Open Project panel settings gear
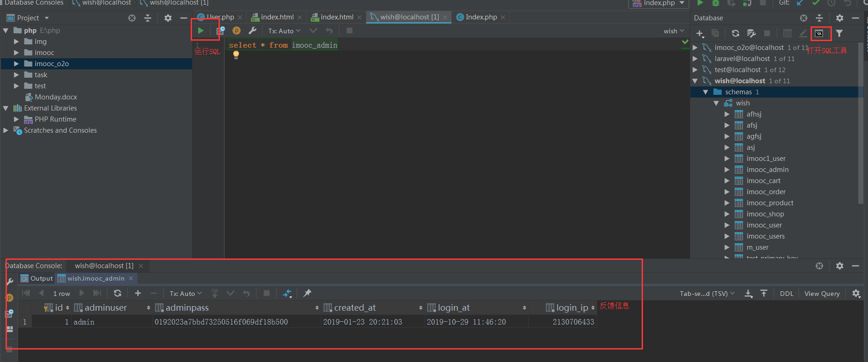 pos(168,18)
